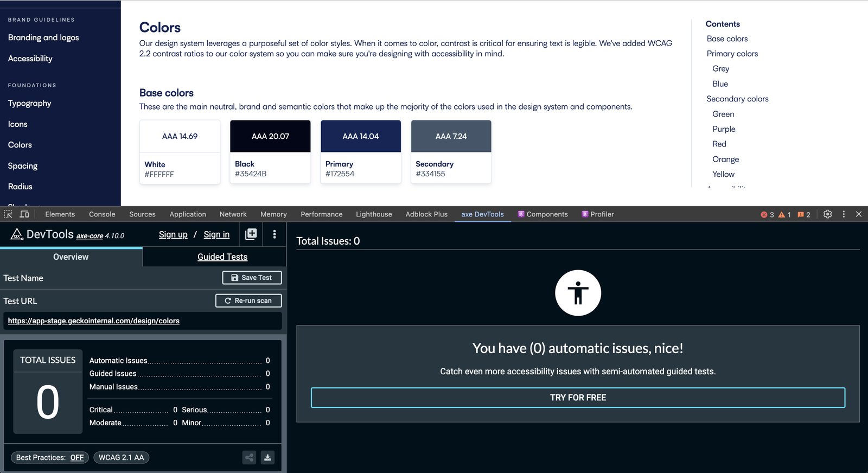Image resolution: width=868 pixels, height=473 pixels.
Task: Open the test URL link
Action: click(x=93, y=321)
